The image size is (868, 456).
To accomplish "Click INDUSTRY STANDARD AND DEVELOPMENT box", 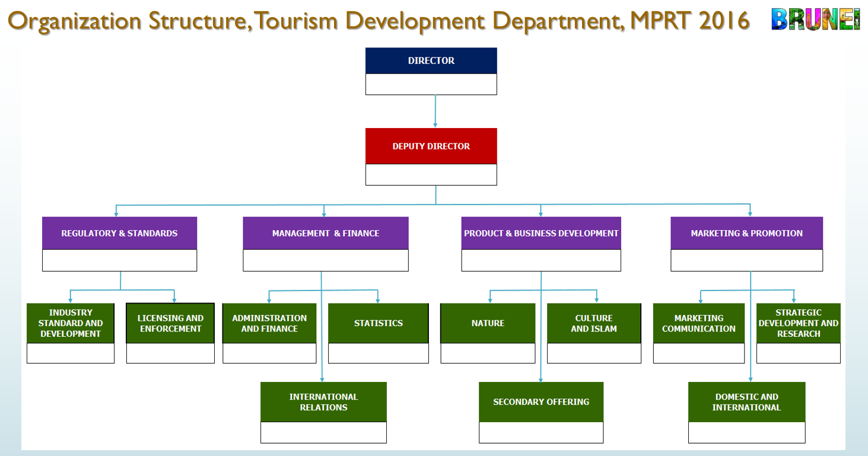I will pyautogui.click(x=71, y=323).
